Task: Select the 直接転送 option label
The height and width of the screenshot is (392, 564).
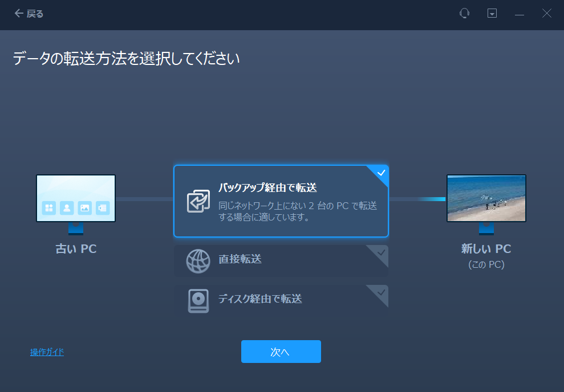Action: point(240,259)
